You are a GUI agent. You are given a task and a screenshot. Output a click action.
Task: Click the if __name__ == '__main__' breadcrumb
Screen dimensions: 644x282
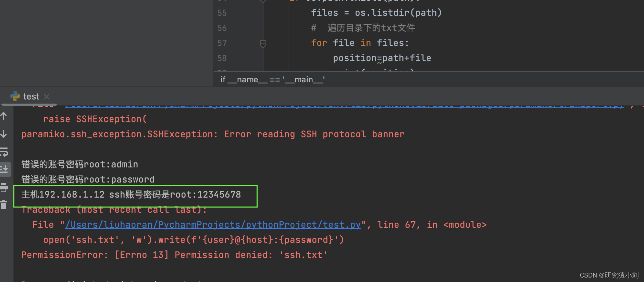[273, 80]
